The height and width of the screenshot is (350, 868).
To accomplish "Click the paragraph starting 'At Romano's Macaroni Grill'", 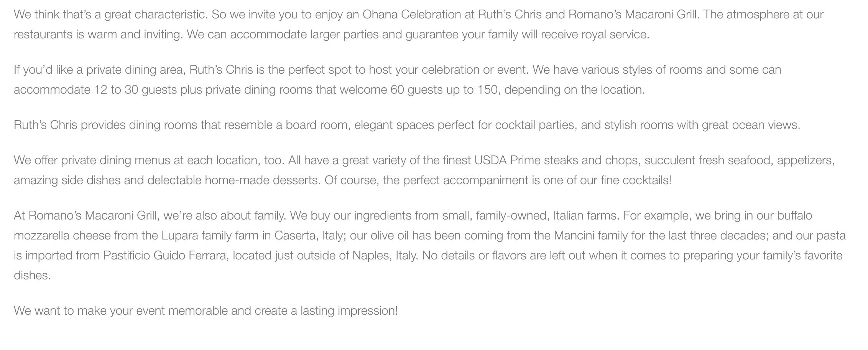I will (430, 246).
